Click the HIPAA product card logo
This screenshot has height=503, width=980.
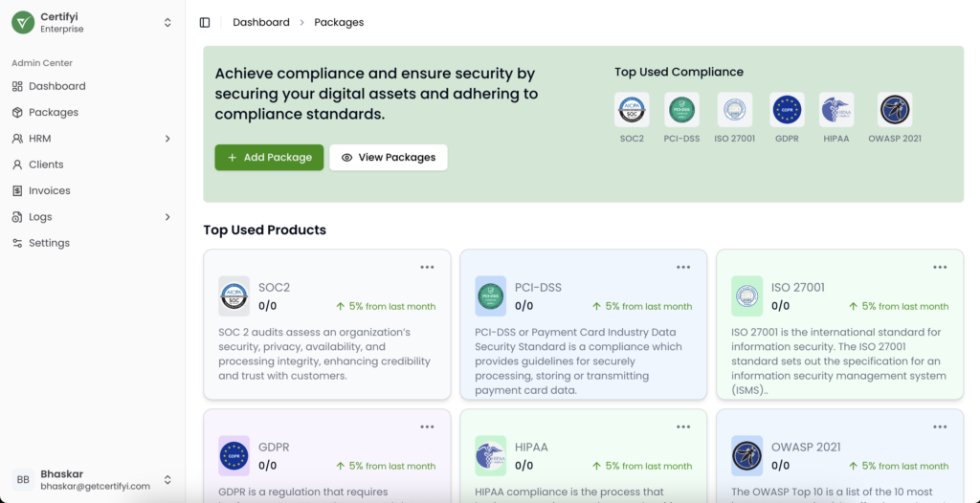[x=491, y=456]
